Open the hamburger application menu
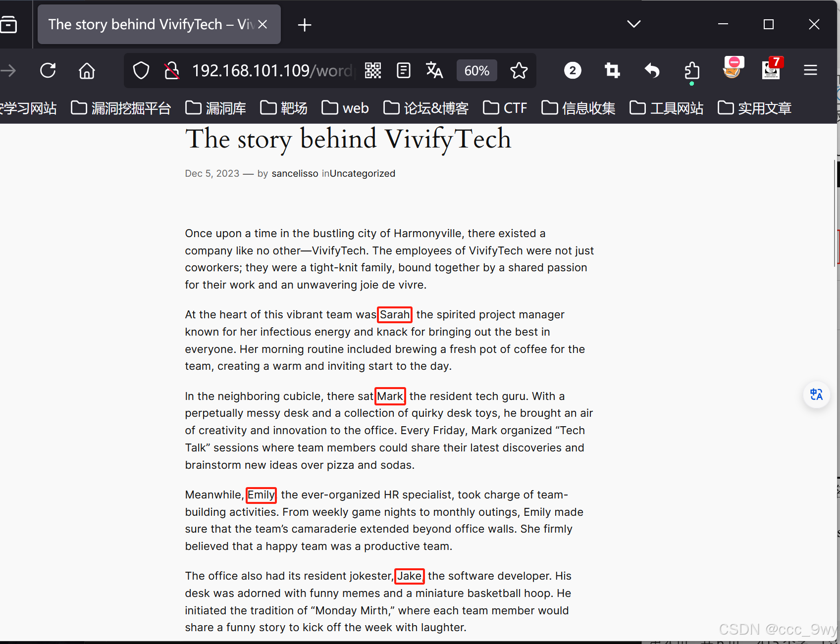Viewport: 840px width, 644px height. [x=810, y=70]
